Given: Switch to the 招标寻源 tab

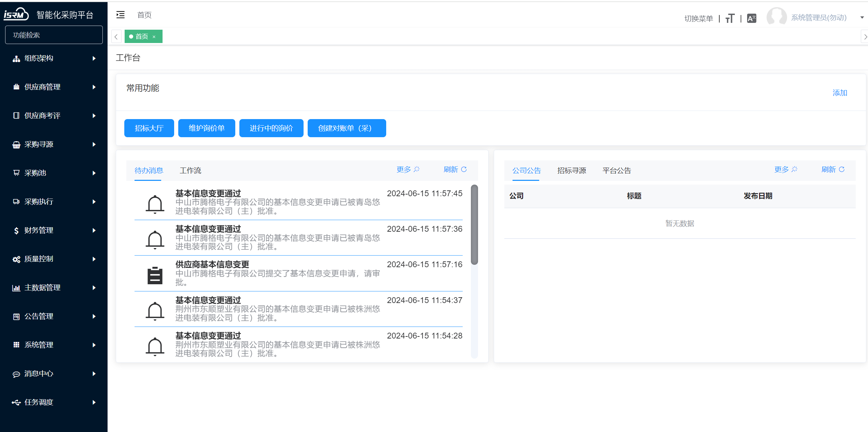Looking at the screenshot, I should [x=572, y=170].
